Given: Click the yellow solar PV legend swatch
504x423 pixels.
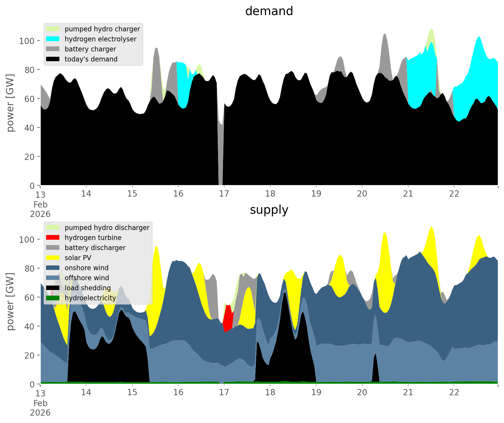Looking at the screenshot, I should click(53, 258).
